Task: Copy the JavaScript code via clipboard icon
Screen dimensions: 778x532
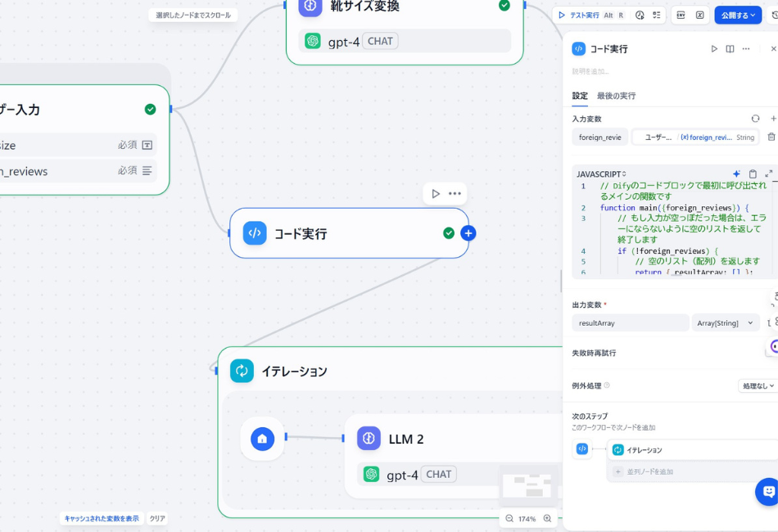Action: [x=751, y=174]
